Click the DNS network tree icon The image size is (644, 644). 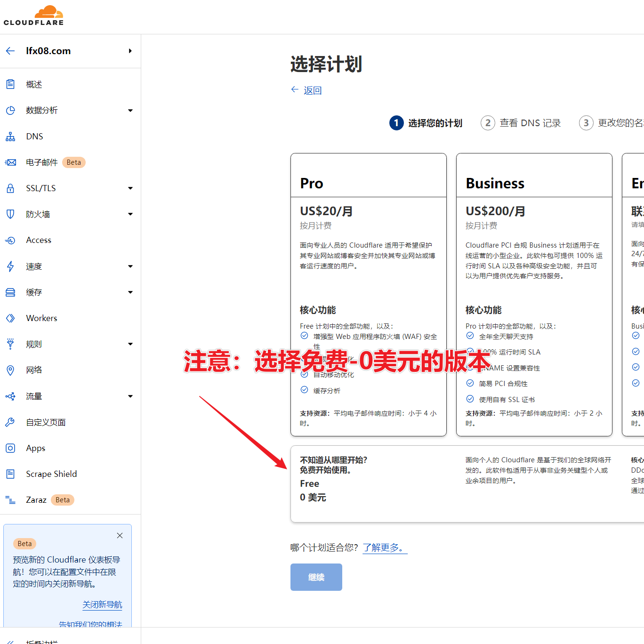coord(10,137)
